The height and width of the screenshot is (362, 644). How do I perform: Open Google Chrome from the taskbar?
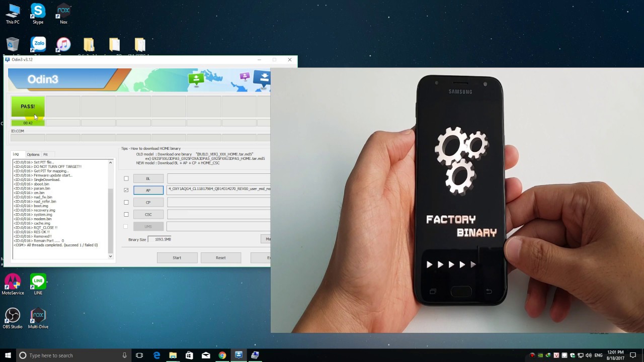[x=222, y=355]
